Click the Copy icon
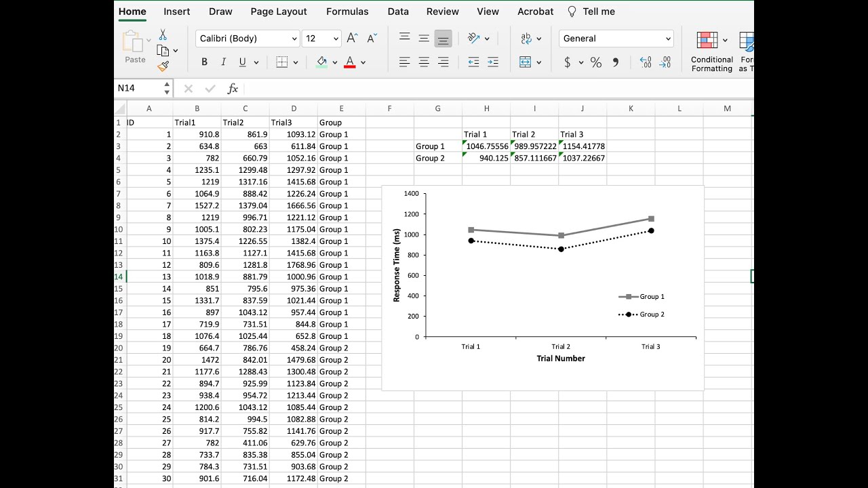This screenshot has height=488, width=868. [163, 50]
